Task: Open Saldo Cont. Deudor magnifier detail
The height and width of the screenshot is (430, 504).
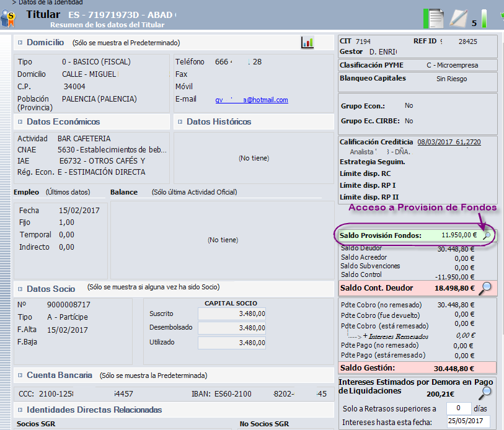Action: [x=485, y=288]
